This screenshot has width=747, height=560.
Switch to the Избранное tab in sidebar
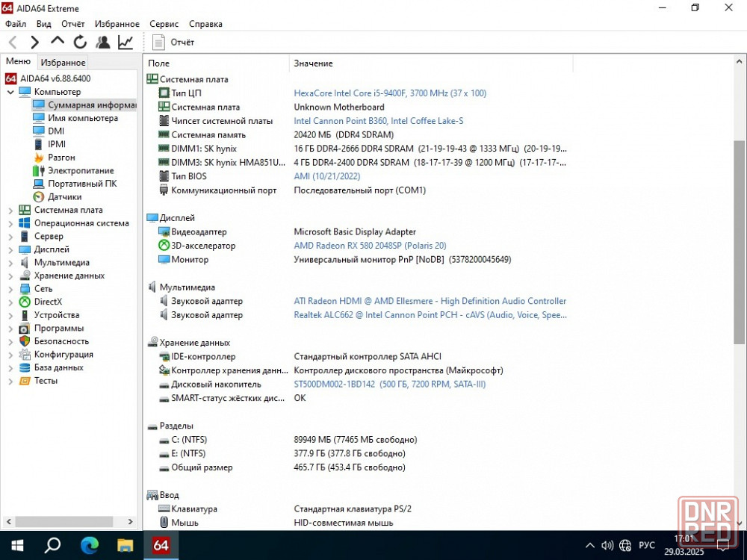pyautogui.click(x=63, y=63)
